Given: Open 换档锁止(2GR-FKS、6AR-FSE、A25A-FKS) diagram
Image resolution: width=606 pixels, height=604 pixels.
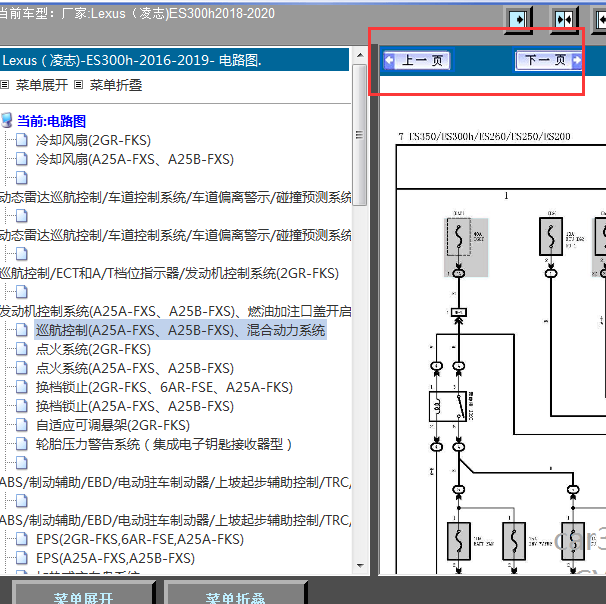Looking at the screenshot, I should tap(164, 387).
